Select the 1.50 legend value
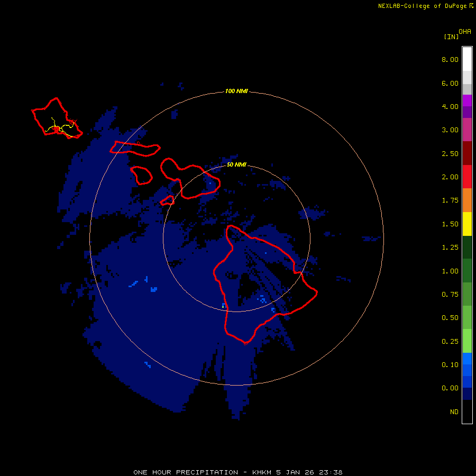 point(450,224)
